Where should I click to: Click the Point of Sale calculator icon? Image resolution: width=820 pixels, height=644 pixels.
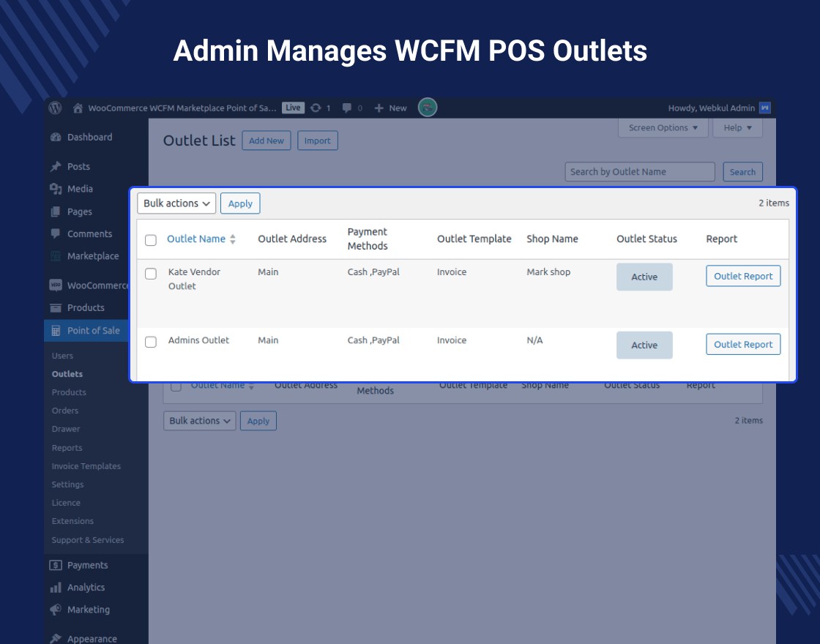pyautogui.click(x=57, y=331)
